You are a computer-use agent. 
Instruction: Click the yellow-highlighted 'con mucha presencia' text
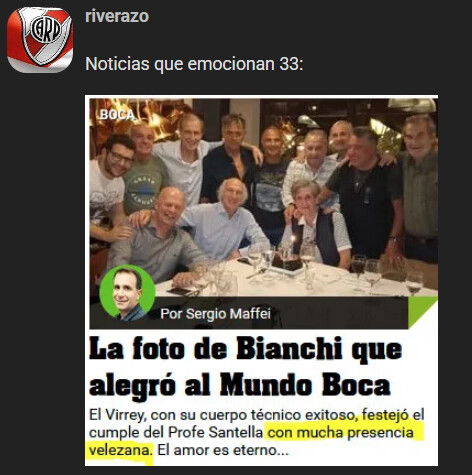point(341,433)
